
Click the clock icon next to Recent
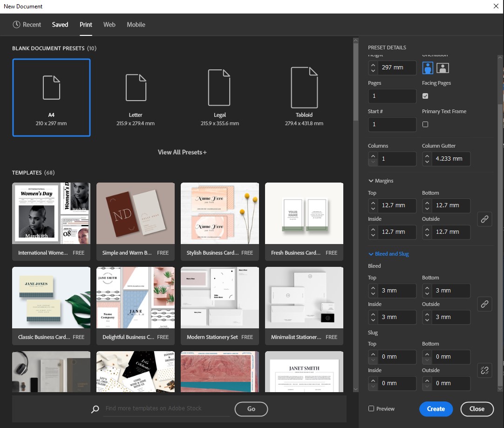17,25
